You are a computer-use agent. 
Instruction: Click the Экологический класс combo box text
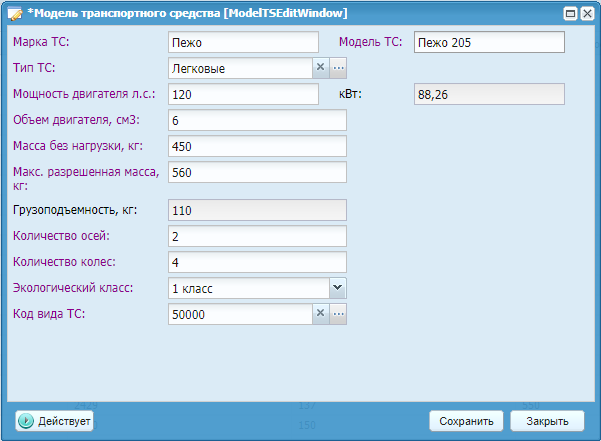249,288
